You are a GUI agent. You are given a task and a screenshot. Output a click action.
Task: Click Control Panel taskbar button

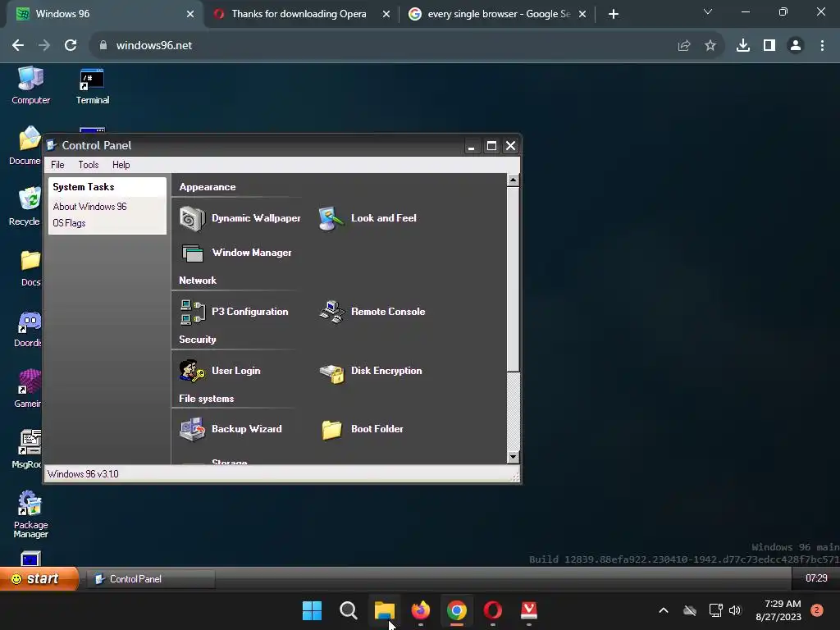(151, 579)
